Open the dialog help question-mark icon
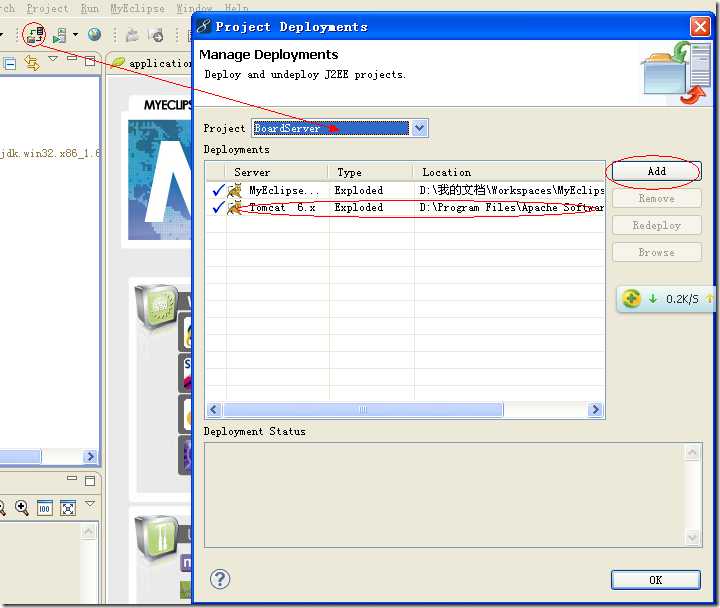Screen dimensions: 720x608 click(x=220, y=579)
